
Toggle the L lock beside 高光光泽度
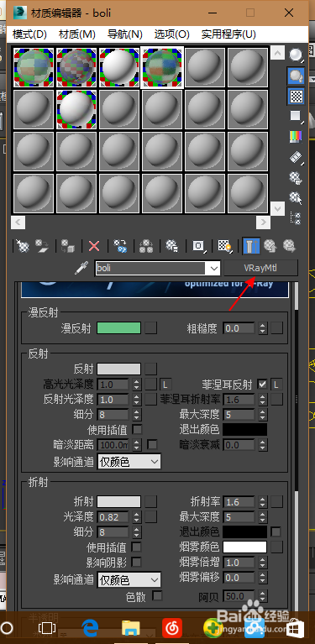(x=165, y=385)
